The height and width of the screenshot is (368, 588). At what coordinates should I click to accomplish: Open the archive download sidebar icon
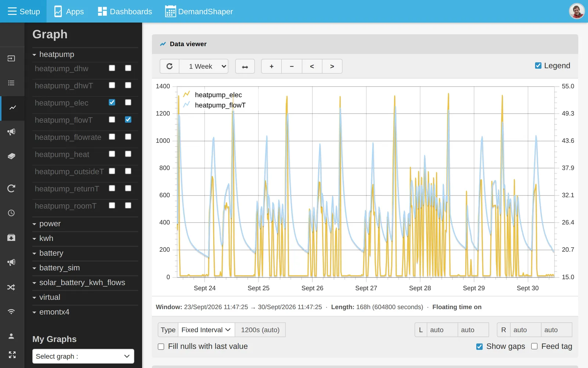pos(11,238)
